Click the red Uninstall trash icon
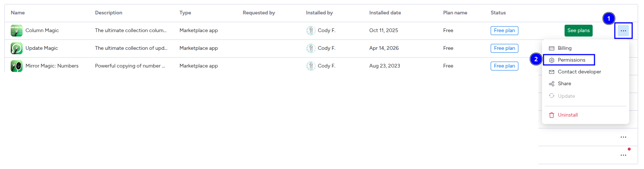644x169 pixels. pyautogui.click(x=552, y=115)
